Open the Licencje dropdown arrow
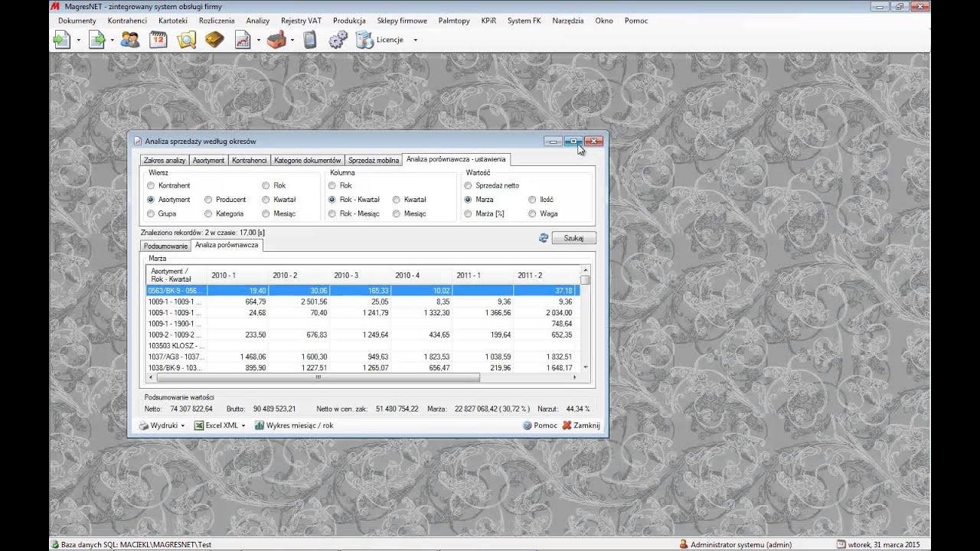This screenshot has width=980, height=551. click(x=415, y=40)
